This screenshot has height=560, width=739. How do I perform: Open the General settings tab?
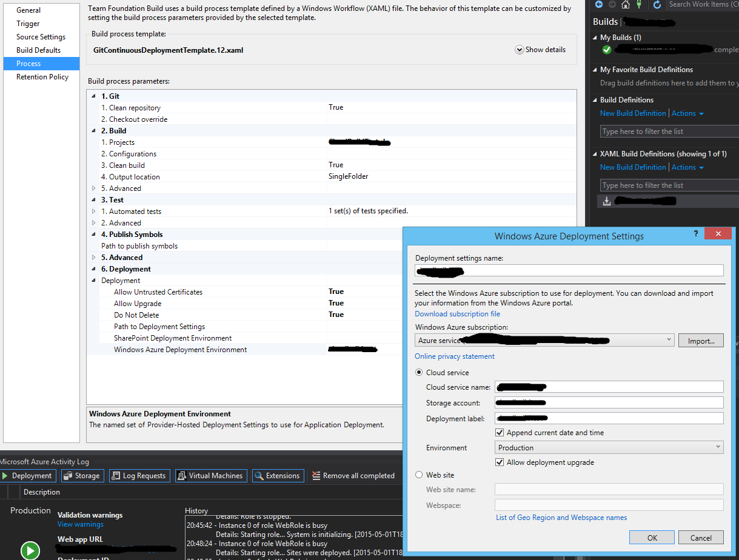click(41, 10)
